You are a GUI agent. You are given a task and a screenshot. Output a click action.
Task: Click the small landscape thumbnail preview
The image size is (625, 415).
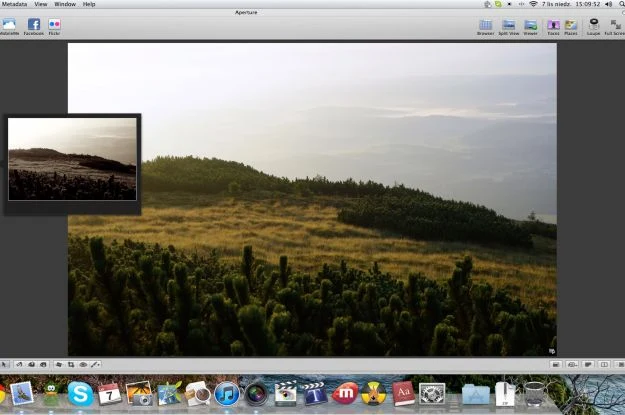pos(72,158)
